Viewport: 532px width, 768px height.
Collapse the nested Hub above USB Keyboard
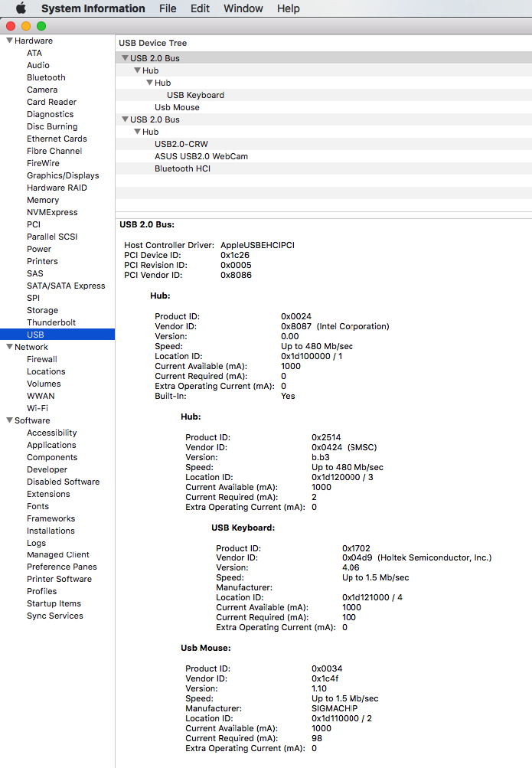coord(149,83)
